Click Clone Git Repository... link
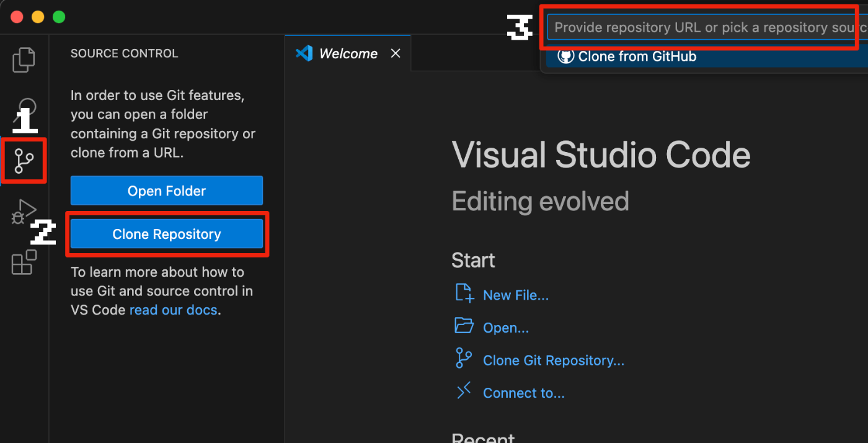 click(x=554, y=360)
